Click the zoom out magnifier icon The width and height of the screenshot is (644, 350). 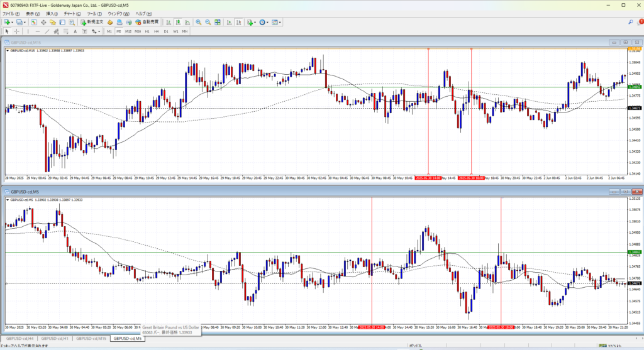click(208, 22)
